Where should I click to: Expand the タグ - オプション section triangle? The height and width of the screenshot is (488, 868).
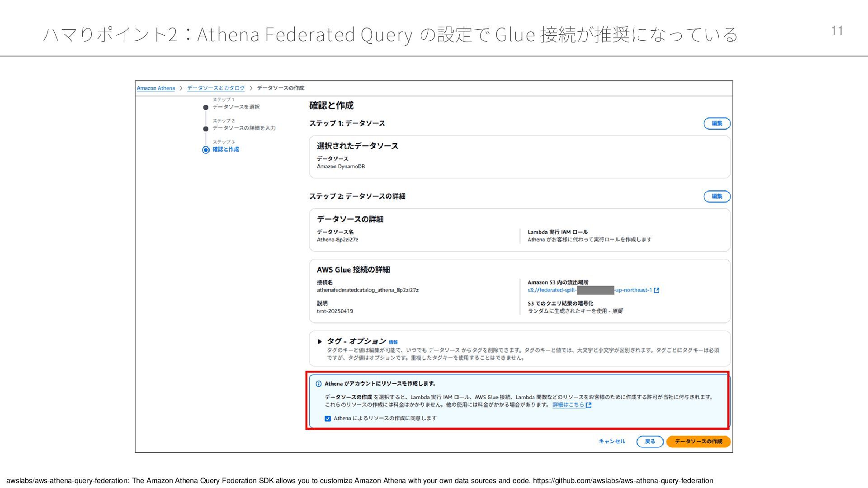(x=320, y=342)
